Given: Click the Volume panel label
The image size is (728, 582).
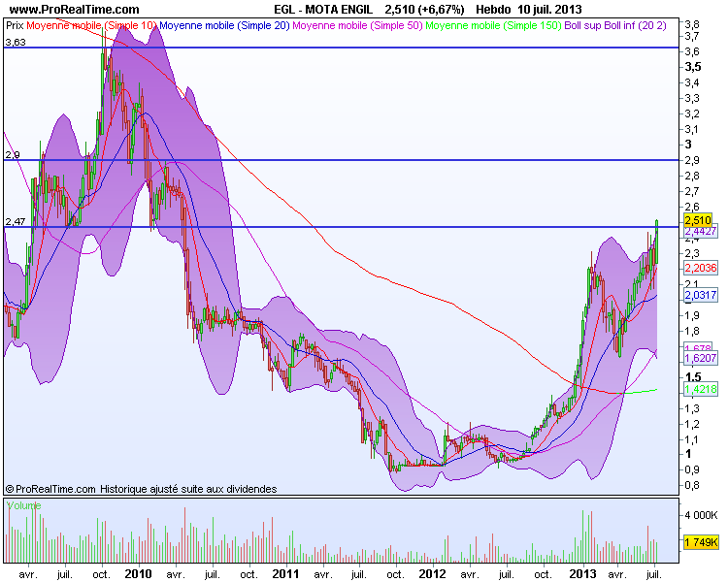Looking at the screenshot, I should pos(24,505).
